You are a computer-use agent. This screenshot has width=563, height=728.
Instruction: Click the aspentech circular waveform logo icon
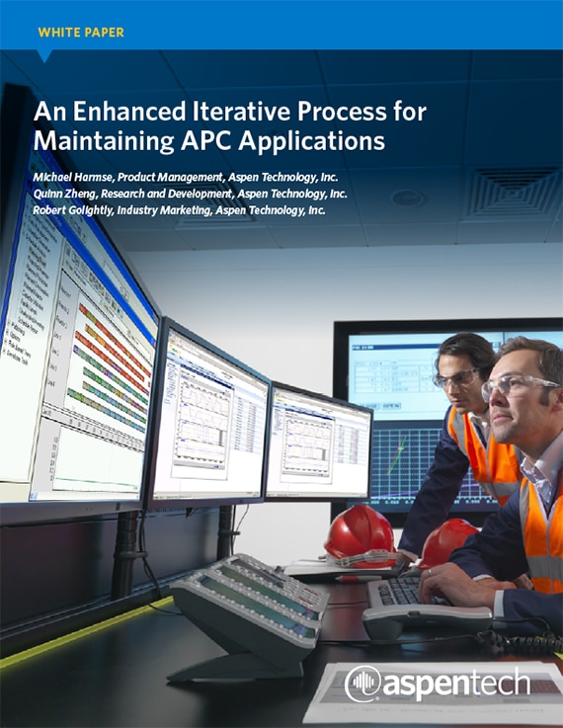[x=362, y=684]
